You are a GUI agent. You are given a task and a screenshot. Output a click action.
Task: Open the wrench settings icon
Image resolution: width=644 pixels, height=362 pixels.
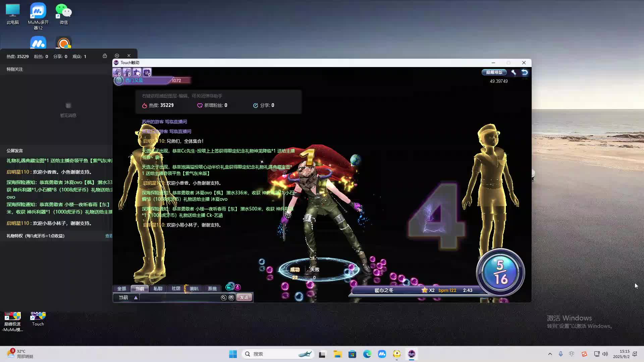514,72
